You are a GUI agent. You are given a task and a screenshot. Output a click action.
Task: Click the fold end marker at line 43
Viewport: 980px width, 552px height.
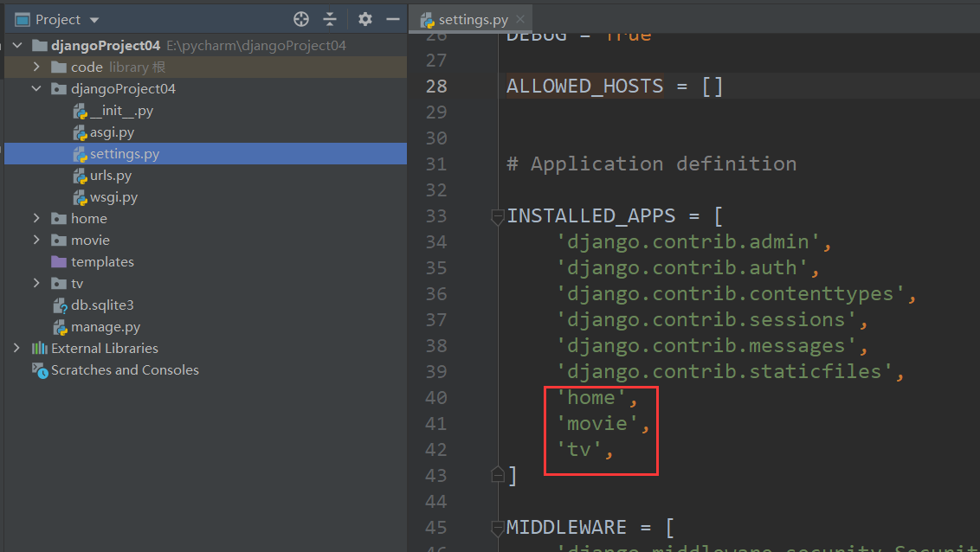pyautogui.click(x=498, y=475)
